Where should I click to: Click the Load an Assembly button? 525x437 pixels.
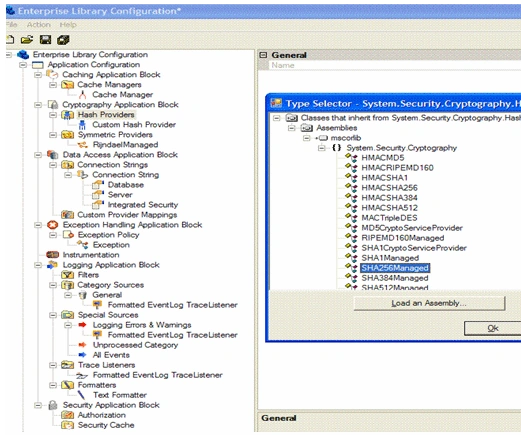pyautogui.click(x=429, y=303)
